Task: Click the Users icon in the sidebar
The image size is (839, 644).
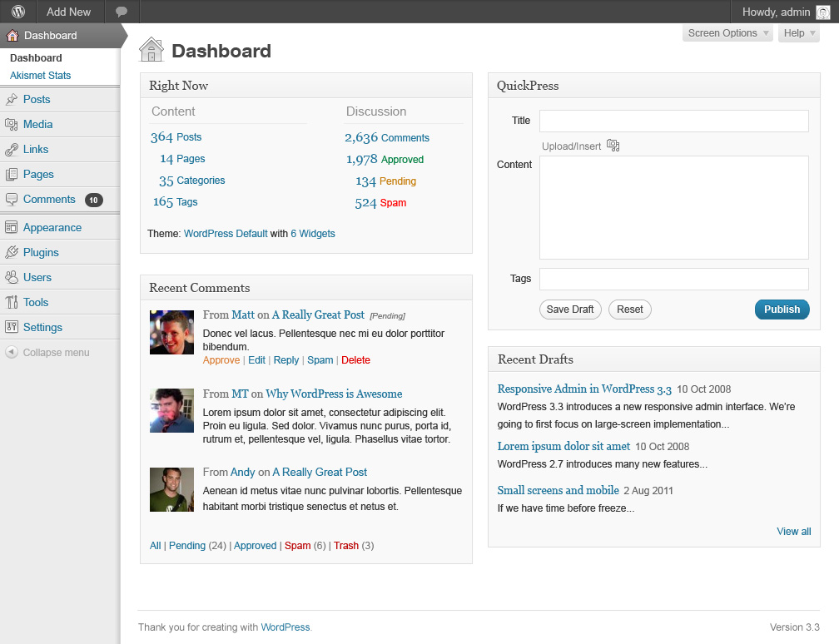Action: point(12,277)
